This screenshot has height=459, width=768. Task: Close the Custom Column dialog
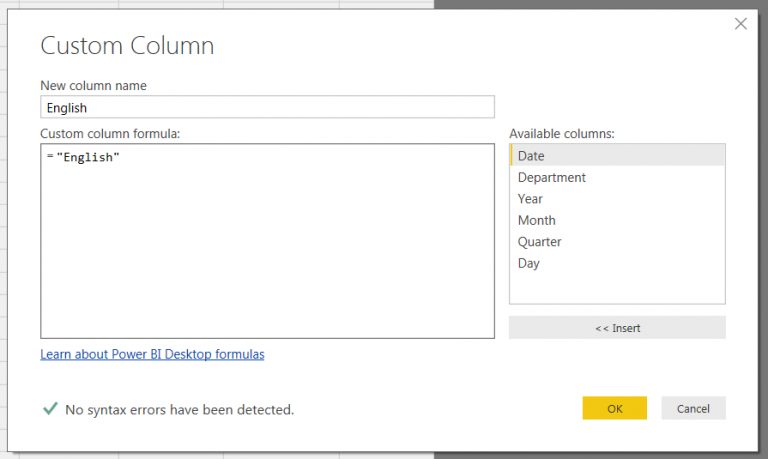[x=740, y=24]
